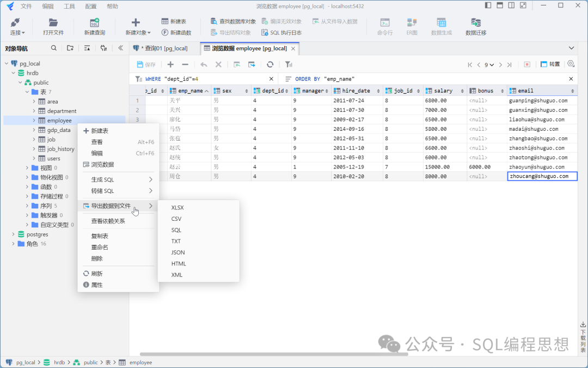
Task: Collapse the object navigator with double-chevron icon
Action: click(x=120, y=48)
